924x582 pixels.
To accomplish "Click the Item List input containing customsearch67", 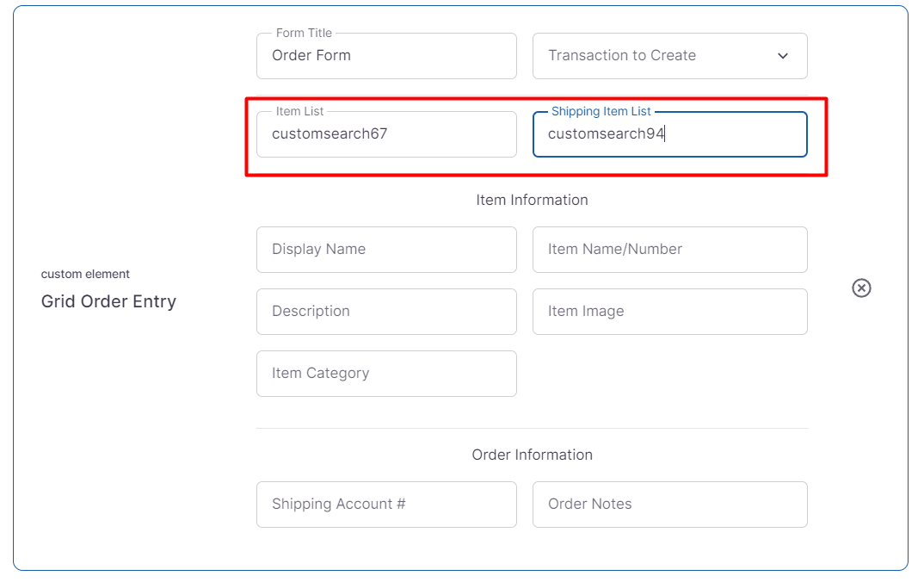I will (386, 134).
